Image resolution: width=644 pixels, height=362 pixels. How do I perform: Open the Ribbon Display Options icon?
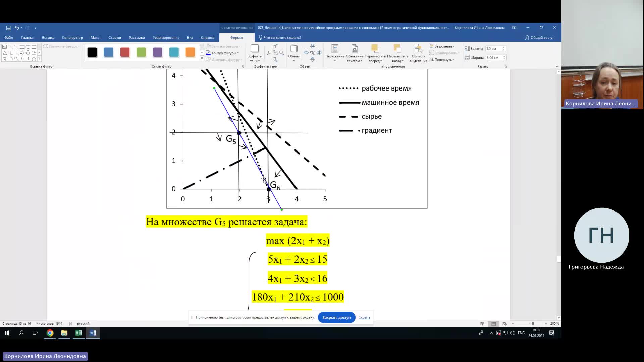coord(514,28)
